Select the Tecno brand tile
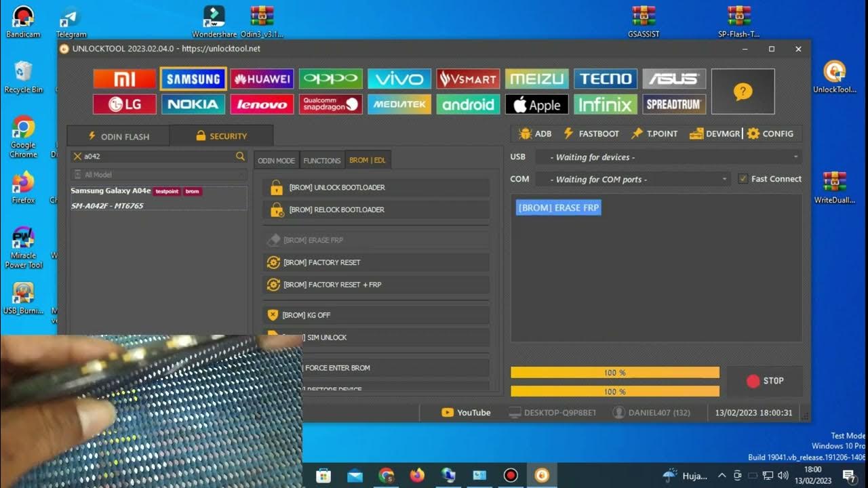 tap(606, 79)
